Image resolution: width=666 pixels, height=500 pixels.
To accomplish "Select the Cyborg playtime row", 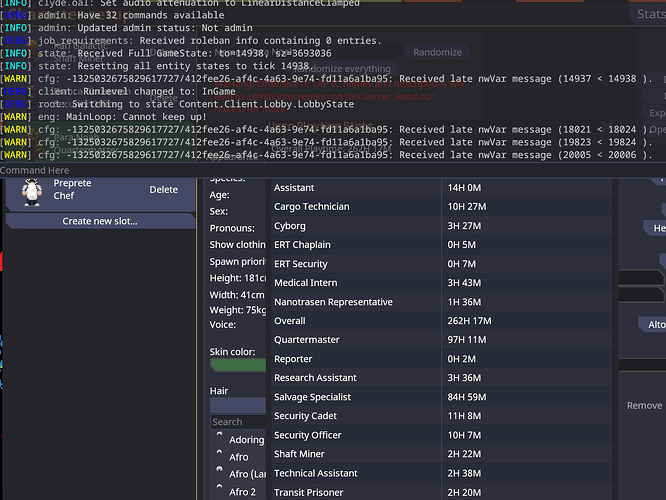I will [442, 226].
